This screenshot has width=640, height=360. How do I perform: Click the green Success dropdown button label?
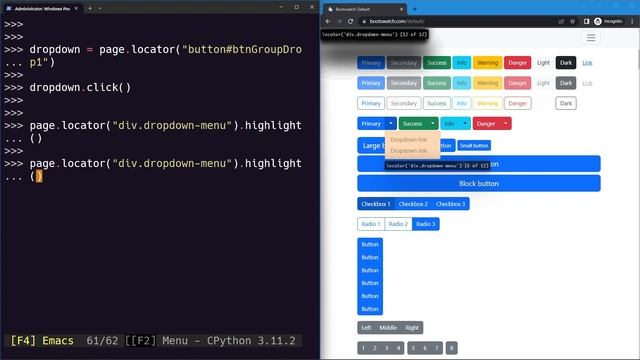[x=413, y=123]
